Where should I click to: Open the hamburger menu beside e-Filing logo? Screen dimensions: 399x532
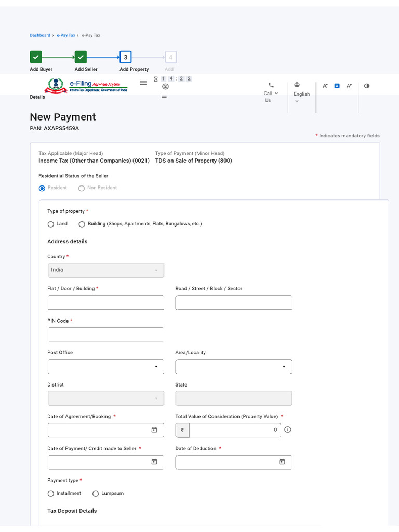[143, 83]
